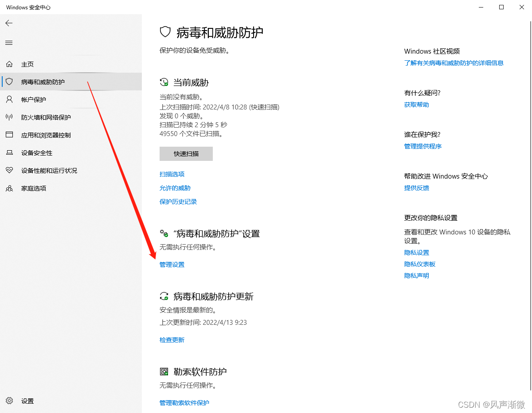532x413 pixels.
Task: Close the Windows 安全中心 window
Action: (x=522, y=7)
